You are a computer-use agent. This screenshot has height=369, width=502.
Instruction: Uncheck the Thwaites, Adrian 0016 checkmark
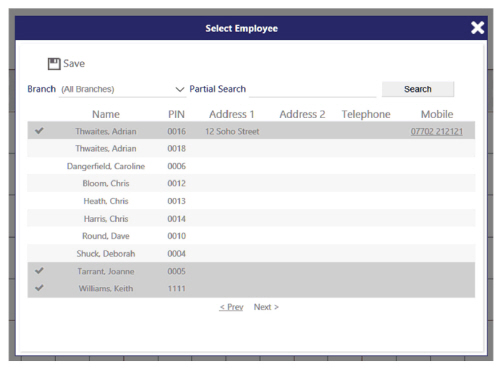pos(39,131)
